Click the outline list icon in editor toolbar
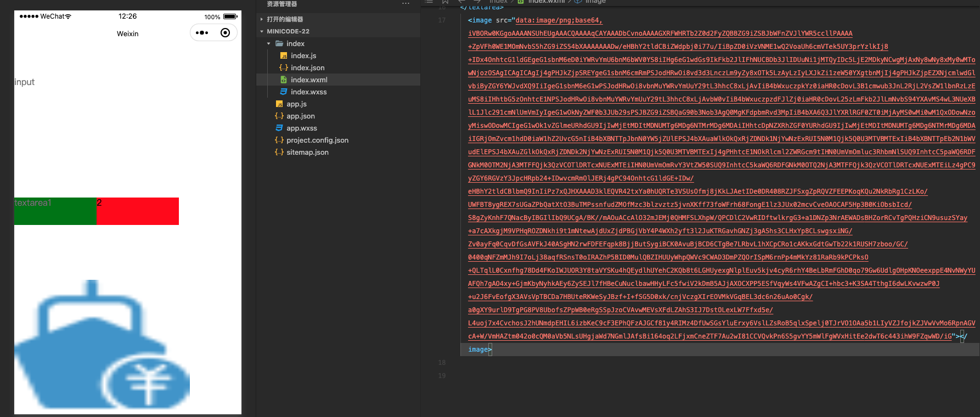 coord(429,2)
